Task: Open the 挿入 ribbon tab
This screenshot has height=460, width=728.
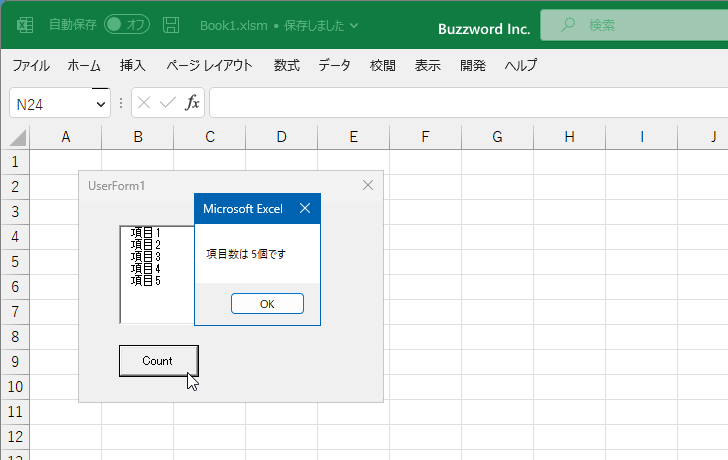Action: point(132,65)
